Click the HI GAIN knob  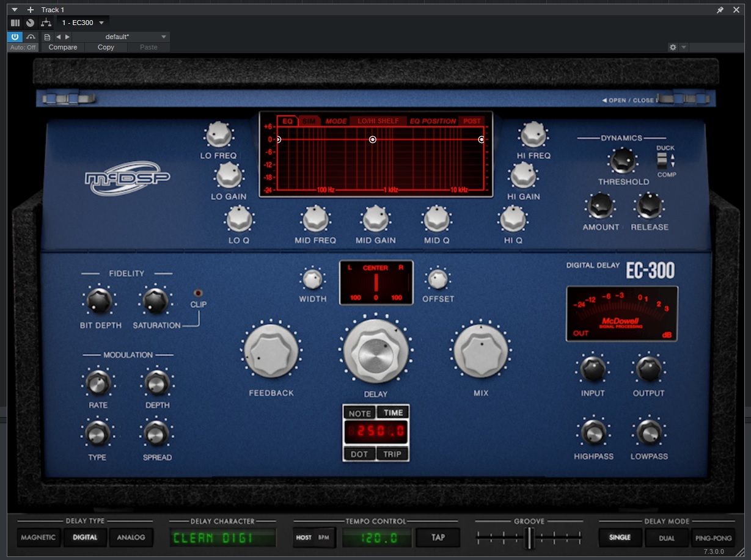tap(524, 176)
